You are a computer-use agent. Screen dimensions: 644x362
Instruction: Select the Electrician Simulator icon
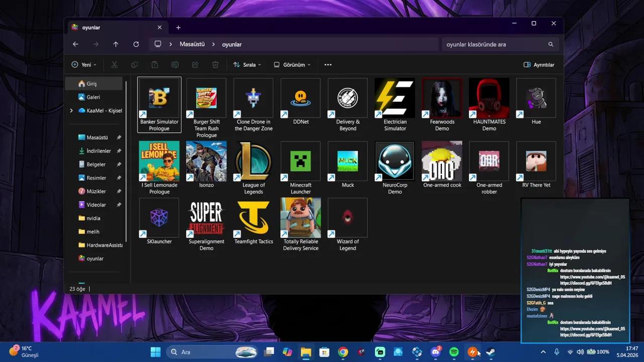pyautogui.click(x=395, y=98)
